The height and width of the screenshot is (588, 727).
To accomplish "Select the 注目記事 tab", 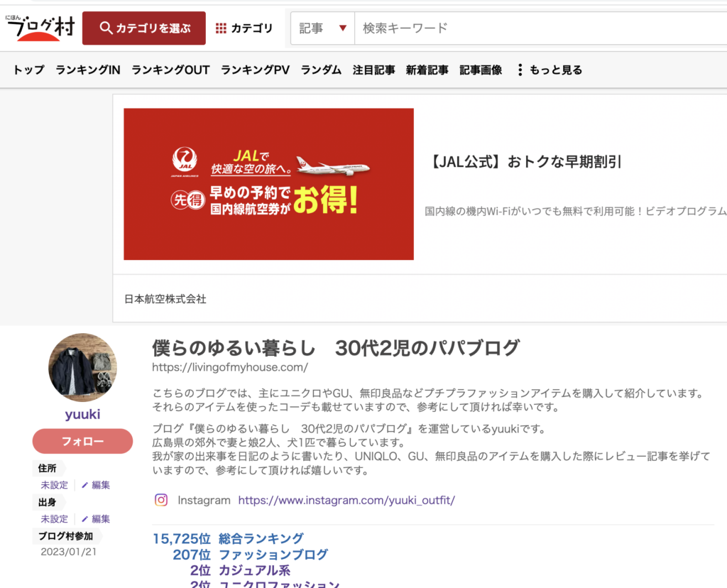I will click(x=373, y=70).
